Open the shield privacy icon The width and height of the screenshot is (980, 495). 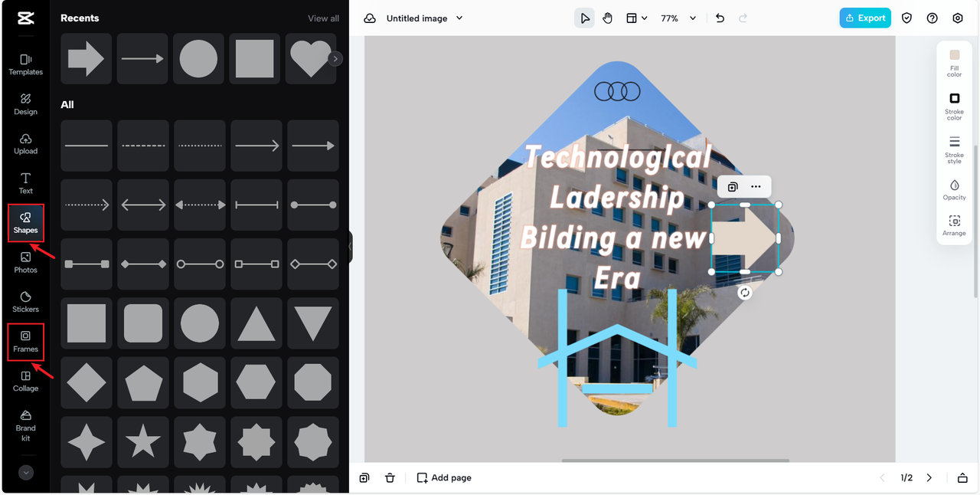(x=907, y=18)
